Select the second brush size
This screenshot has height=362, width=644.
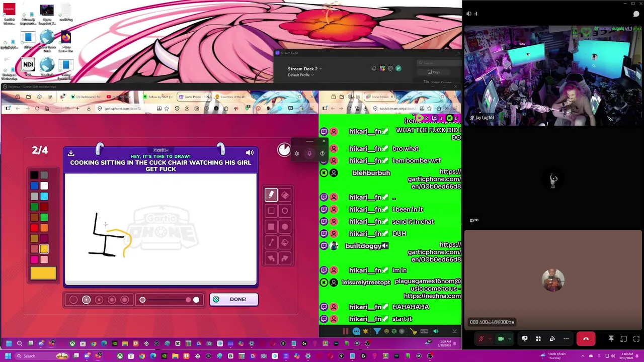pyautogui.click(x=86, y=300)
